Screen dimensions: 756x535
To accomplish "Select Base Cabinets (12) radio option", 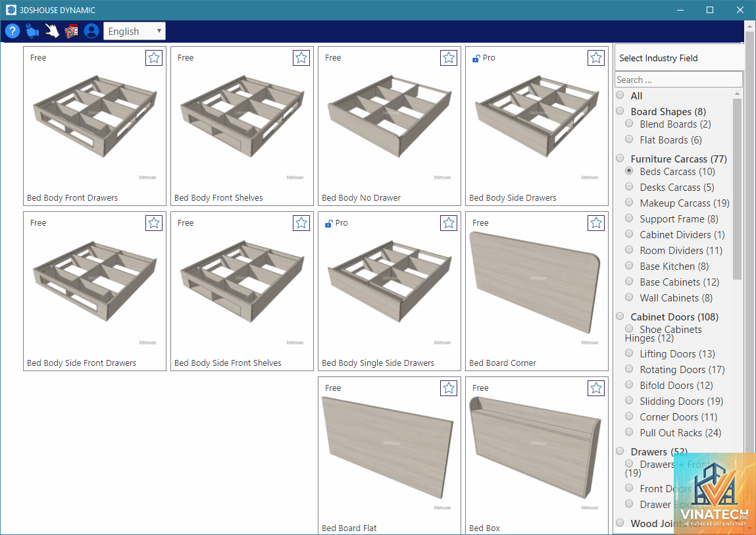I will pyautogui.click(x=629, y=281).
